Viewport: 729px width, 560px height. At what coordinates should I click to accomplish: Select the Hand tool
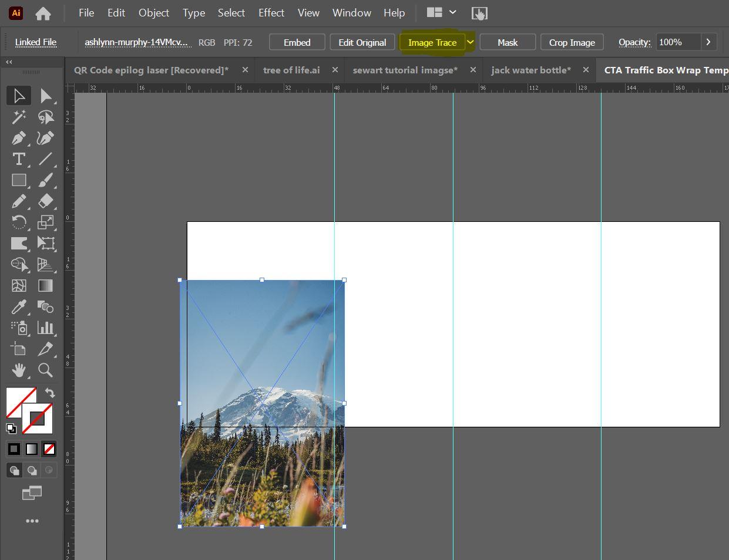[18, 370]
